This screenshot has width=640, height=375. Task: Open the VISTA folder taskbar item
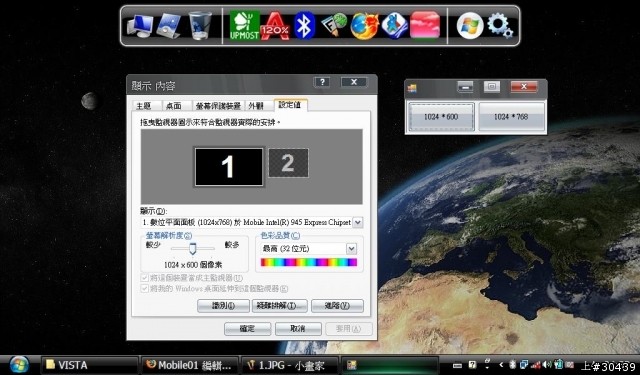pos(89,365)
